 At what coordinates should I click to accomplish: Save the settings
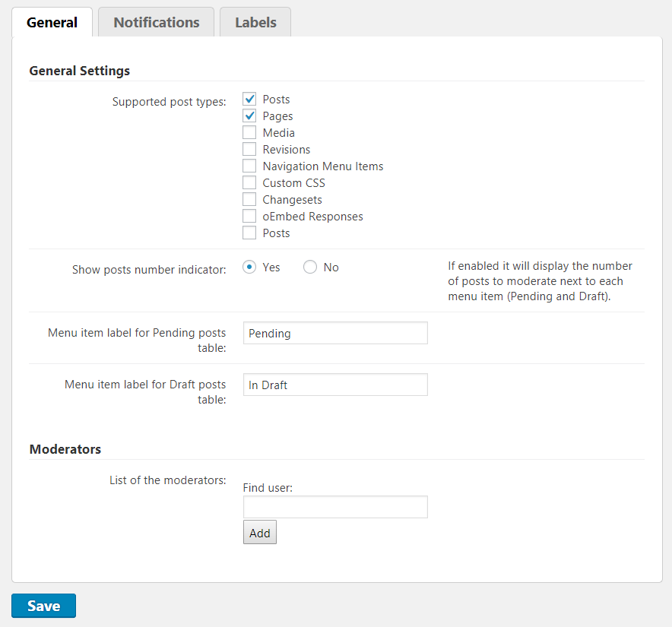43,606
